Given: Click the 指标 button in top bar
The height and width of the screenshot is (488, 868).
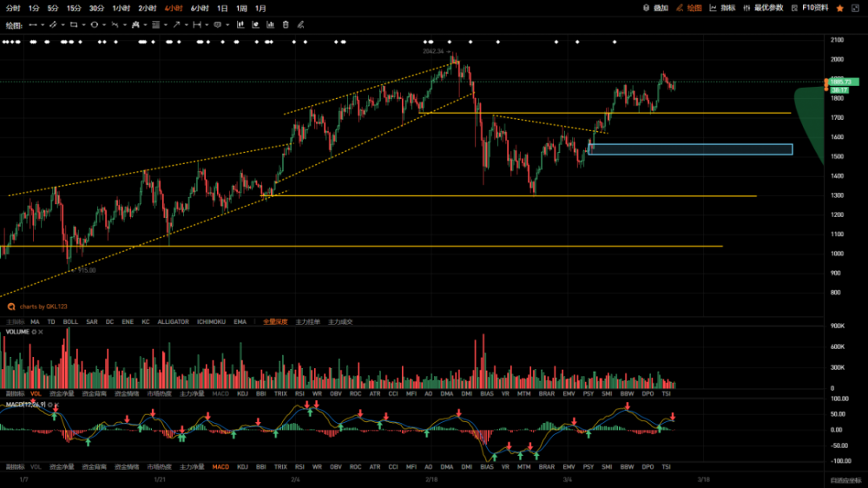Looking at the screenshot, I should [x=722, y=8].
